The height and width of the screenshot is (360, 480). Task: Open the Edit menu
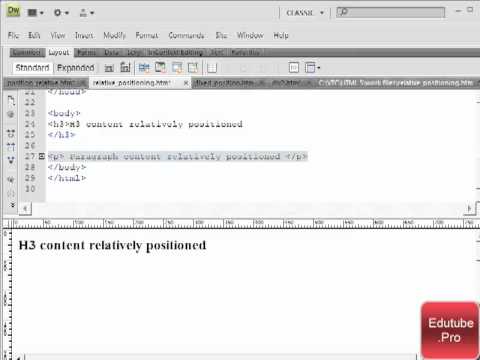click(x=34, y=35)
